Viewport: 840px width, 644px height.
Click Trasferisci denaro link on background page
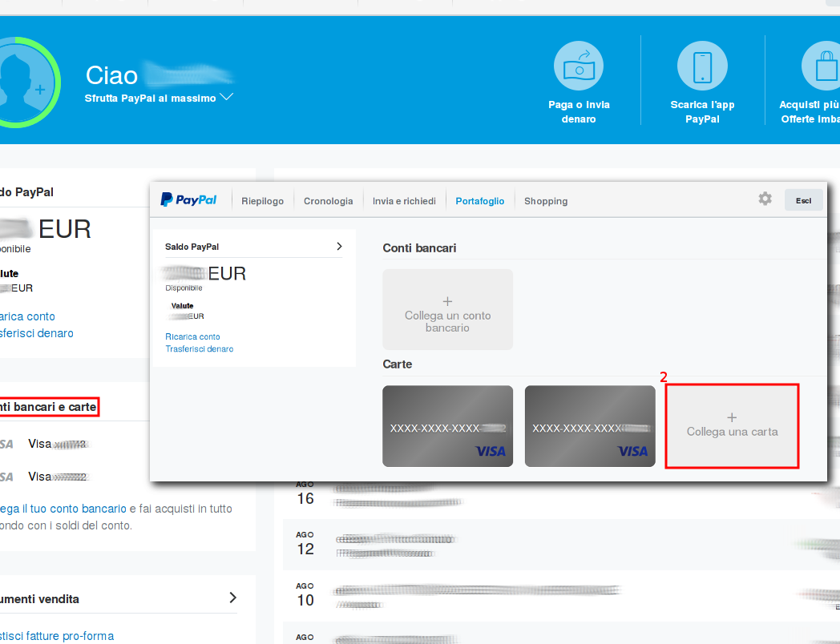36,333
